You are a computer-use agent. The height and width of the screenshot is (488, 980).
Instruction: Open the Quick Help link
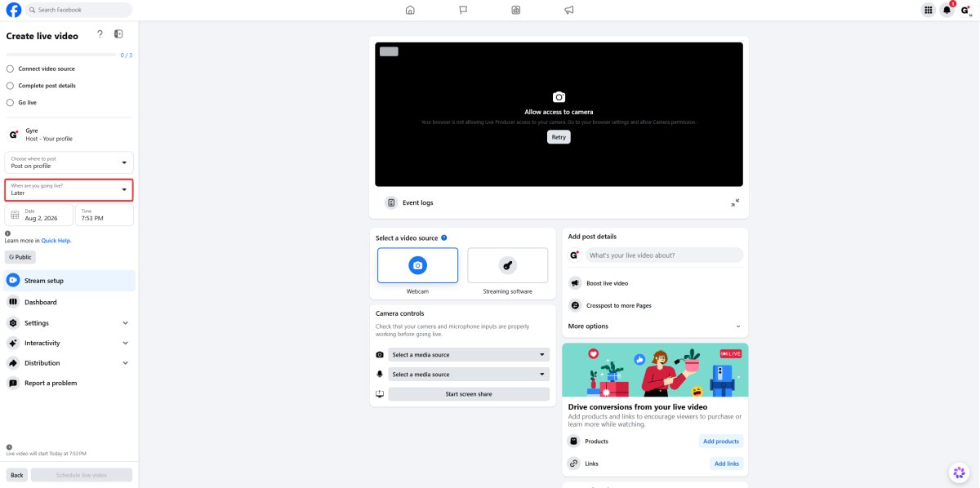56,241
